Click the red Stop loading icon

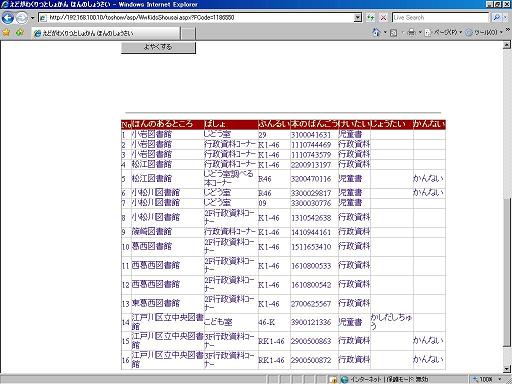pos(383,18)
